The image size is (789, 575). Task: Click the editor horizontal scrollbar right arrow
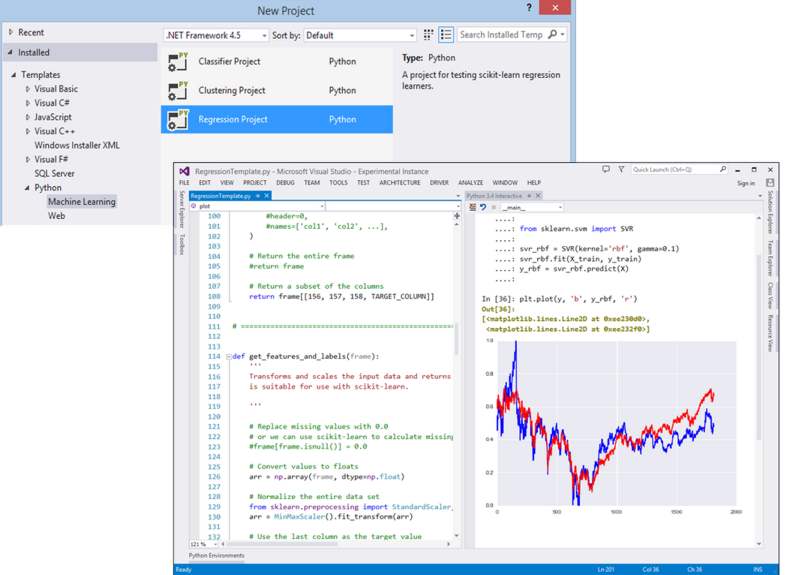tap(448, 544)
